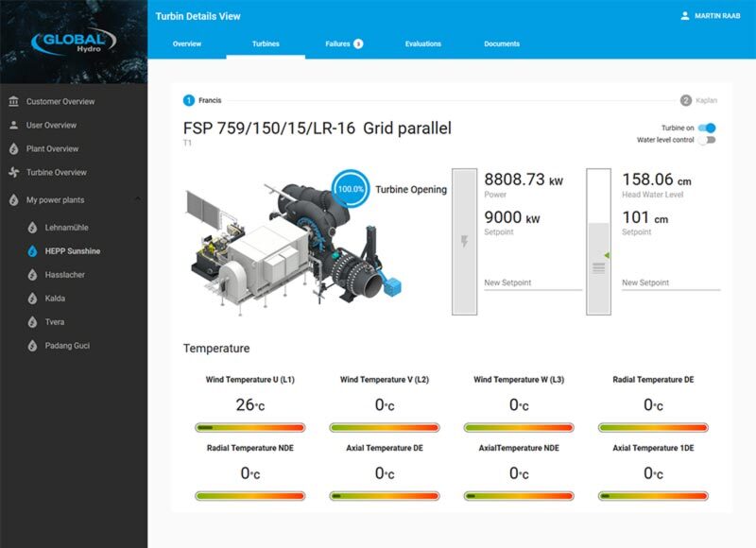Image resolution: width=756 pixels, height=548 pixels.
Task: Click the user profile icon beside Martin Raab
Action: point(685,16)
